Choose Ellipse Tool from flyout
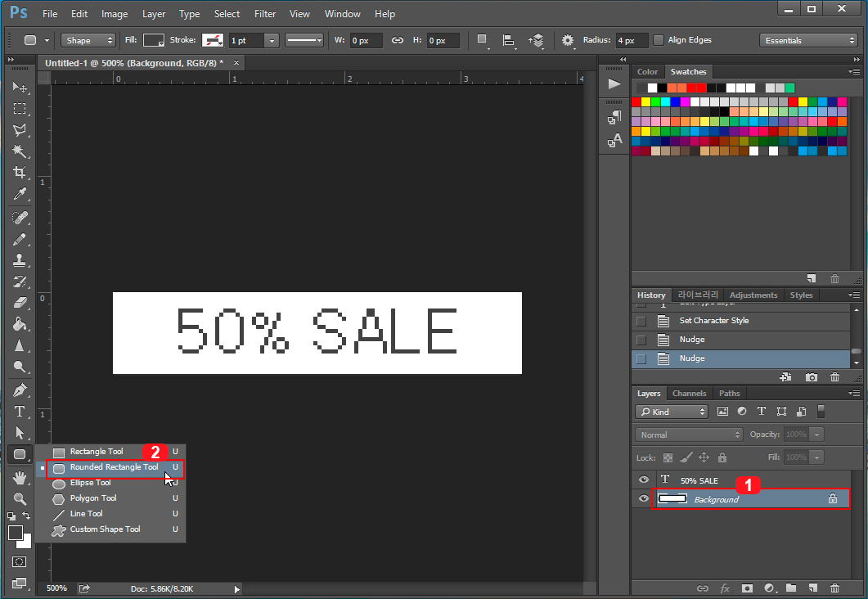868x599 pixels. coord(90,483)
